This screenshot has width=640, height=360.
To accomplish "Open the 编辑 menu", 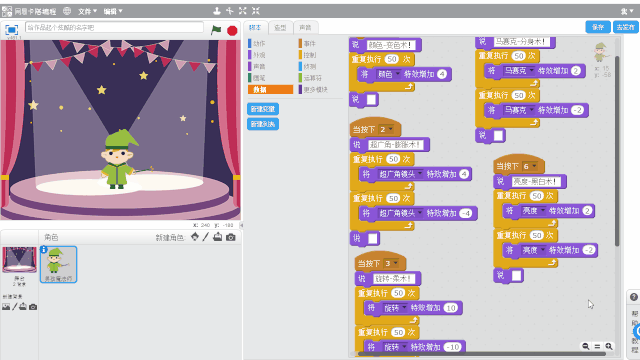I will point(113,11).
